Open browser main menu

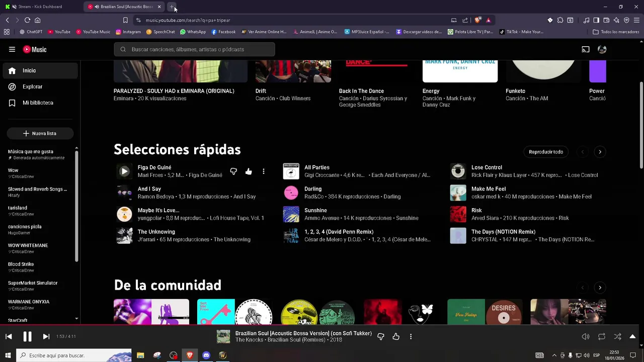(x=636, y=20)
